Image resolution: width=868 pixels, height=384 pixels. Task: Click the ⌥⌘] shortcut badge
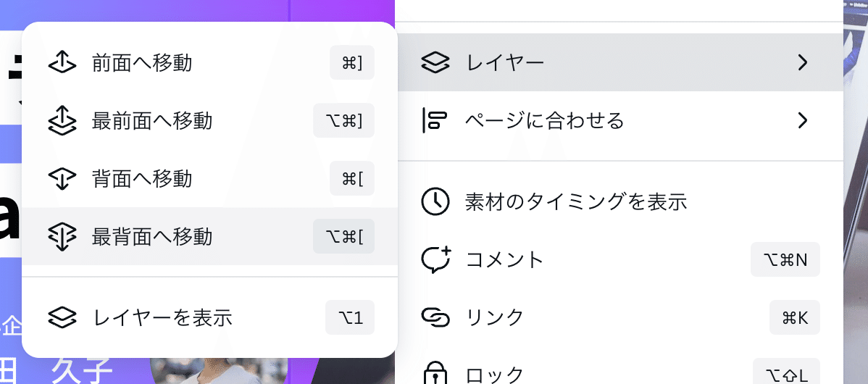(343, 120)
